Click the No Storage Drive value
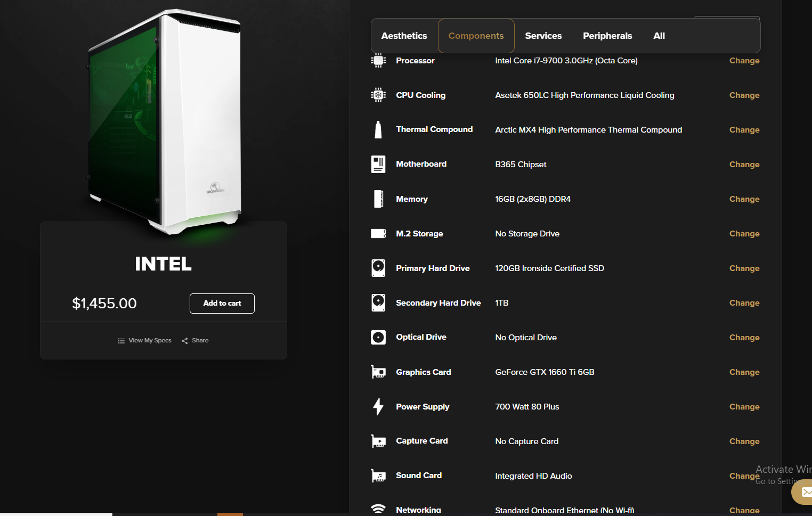Image resolution: width=812 pixels, height=516 pixels. tap(527, 234)
